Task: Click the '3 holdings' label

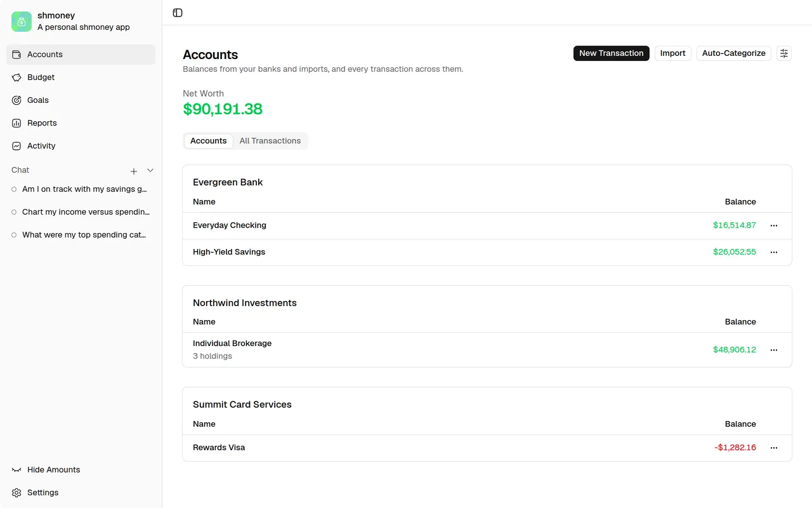Action: (213, 356)
